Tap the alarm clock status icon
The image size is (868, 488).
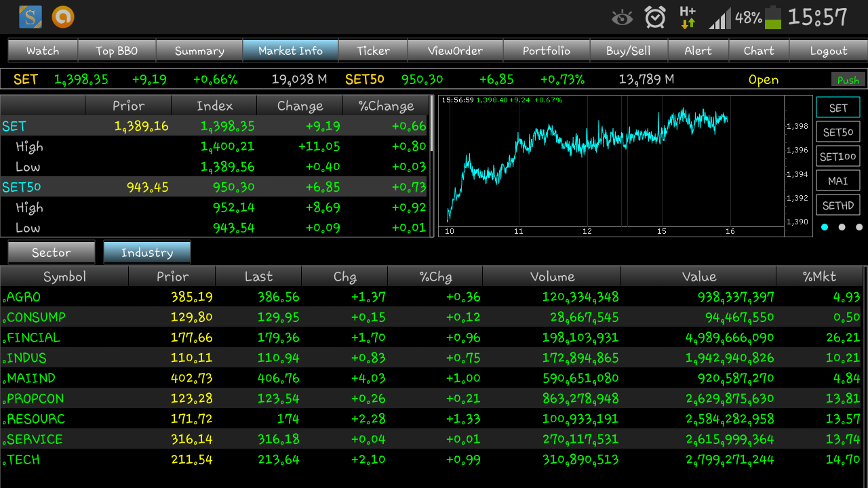(655, 18)
